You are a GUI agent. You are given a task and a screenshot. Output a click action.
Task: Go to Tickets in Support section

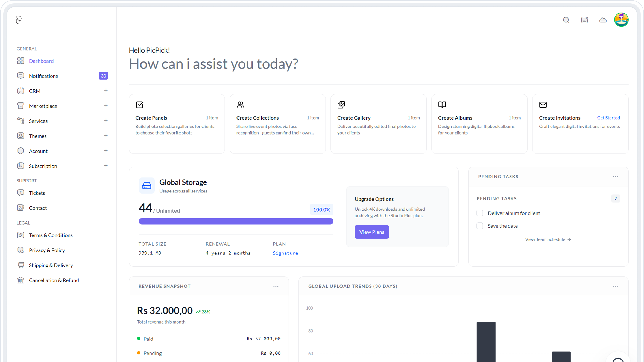tap(37, 193)
